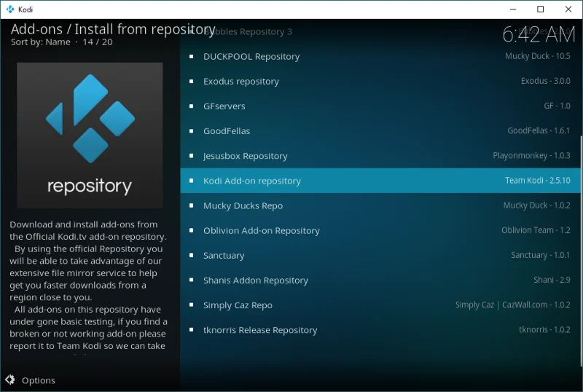Click 'Shani - 2.9' version text

click(x=552, y=280)
